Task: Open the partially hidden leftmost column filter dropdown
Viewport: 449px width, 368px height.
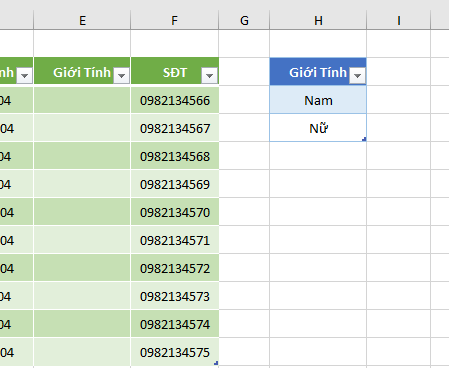Action: pyautogui.click(x=24, y=75)
